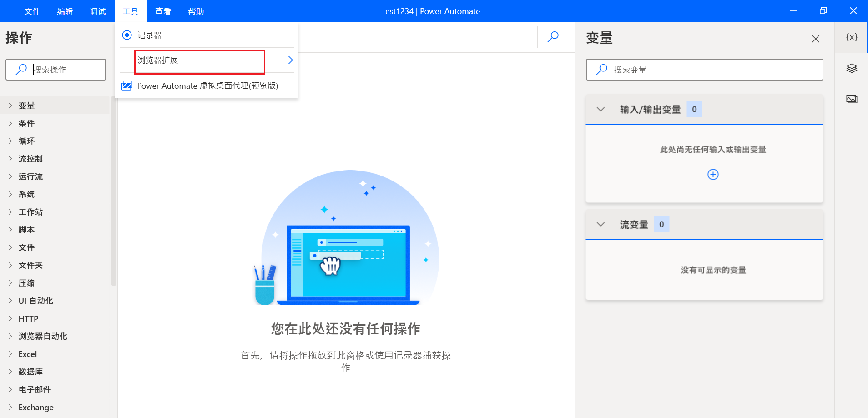Add a new input/output variable with plus icon
This screenshot has width=868, height=418.
tap(713, 175)
